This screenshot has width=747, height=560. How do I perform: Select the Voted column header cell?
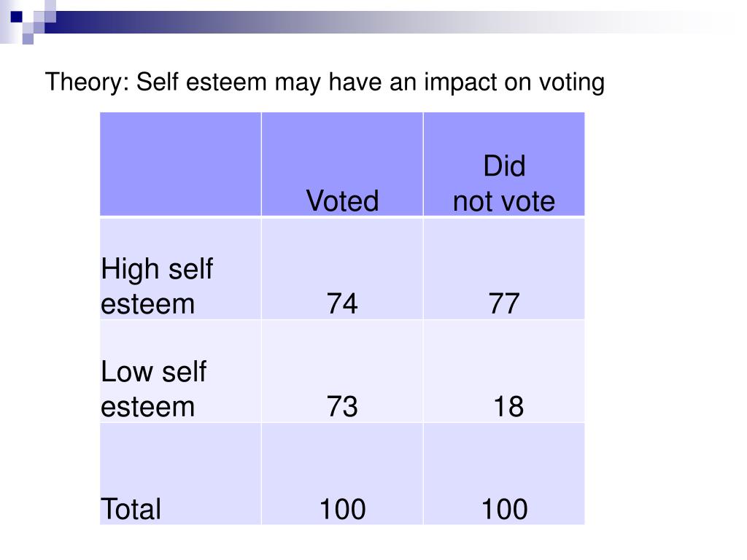tap(342, 164)
